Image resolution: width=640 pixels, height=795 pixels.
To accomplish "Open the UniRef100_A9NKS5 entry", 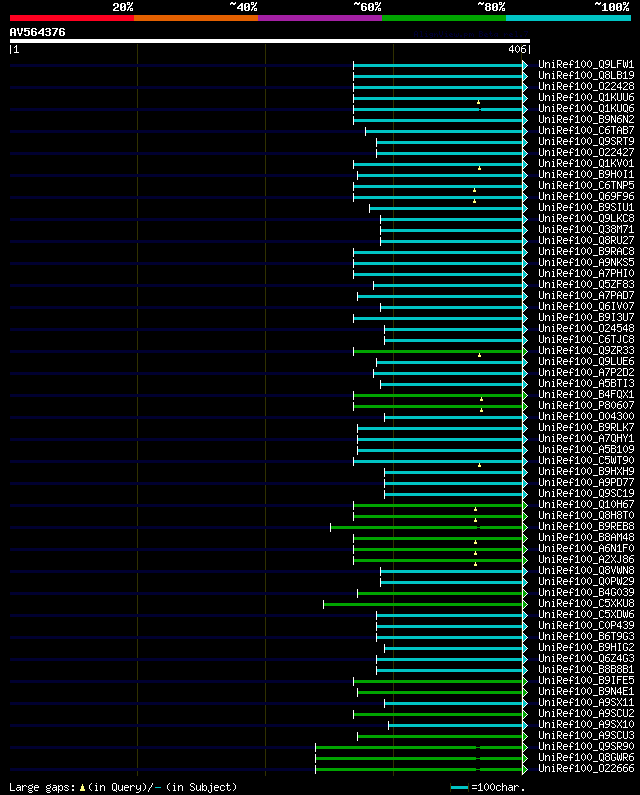I will pyautogui.click(x=586, y=263).
